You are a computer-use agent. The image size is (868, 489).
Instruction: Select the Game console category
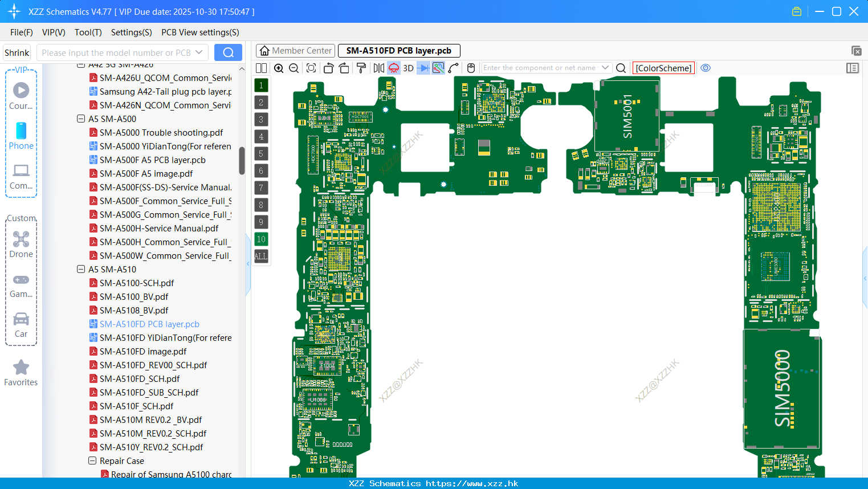(21, 285)
